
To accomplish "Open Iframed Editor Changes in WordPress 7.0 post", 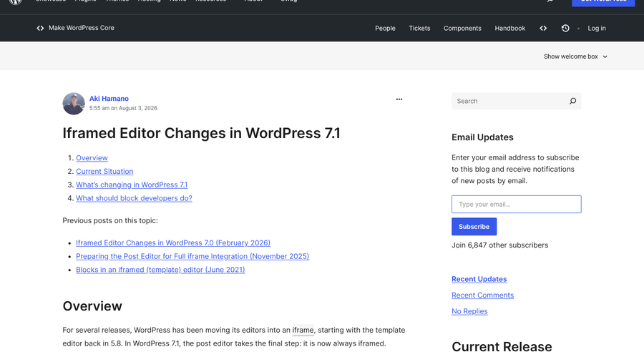I will click(173, 243).
